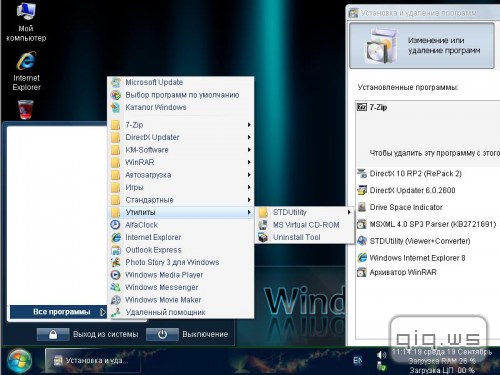The image size is (500, 375).
Task: Click the AlfaClock clock icon
Action: click(x=115, y=225)
